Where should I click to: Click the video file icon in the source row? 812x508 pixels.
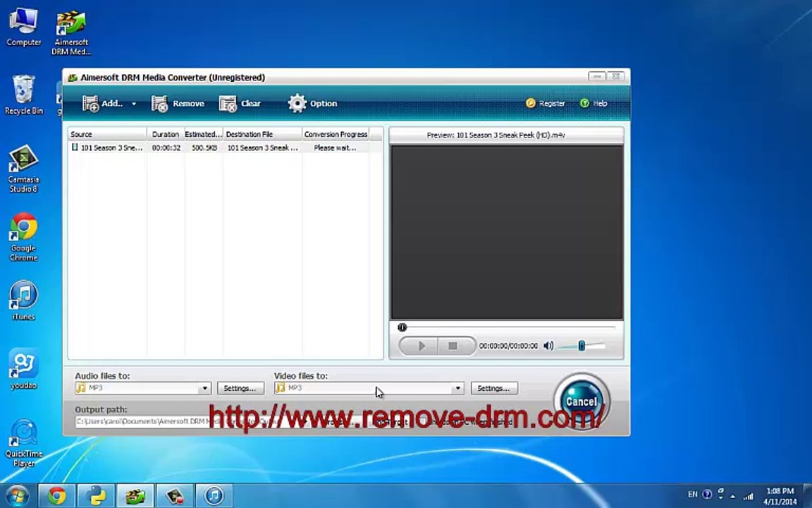[x=75, y=147]
